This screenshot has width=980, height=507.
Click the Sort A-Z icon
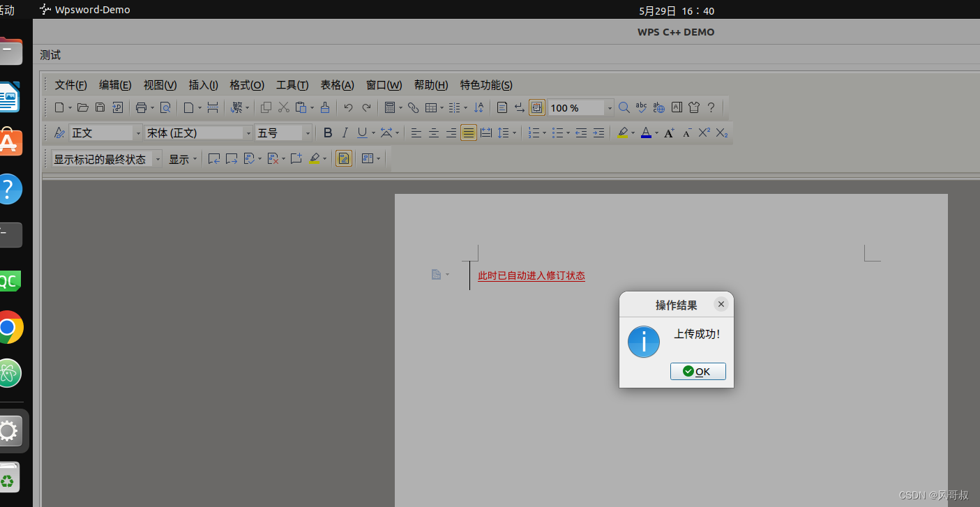478,107
